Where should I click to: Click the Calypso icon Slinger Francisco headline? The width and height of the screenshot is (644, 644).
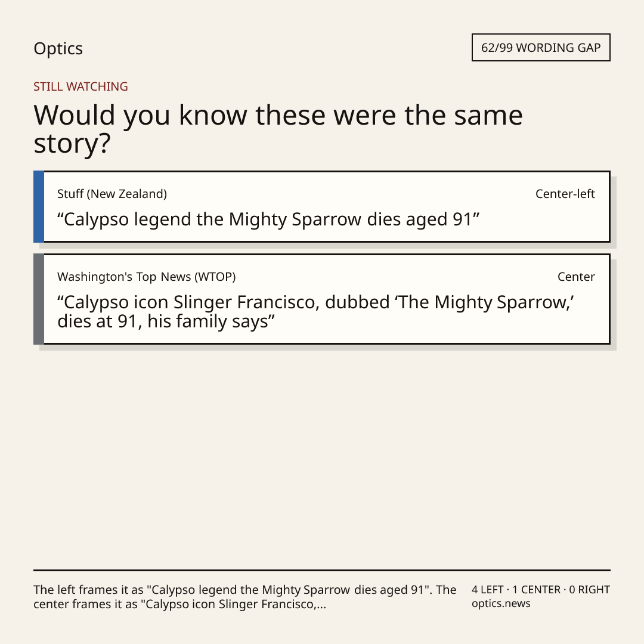315,312
